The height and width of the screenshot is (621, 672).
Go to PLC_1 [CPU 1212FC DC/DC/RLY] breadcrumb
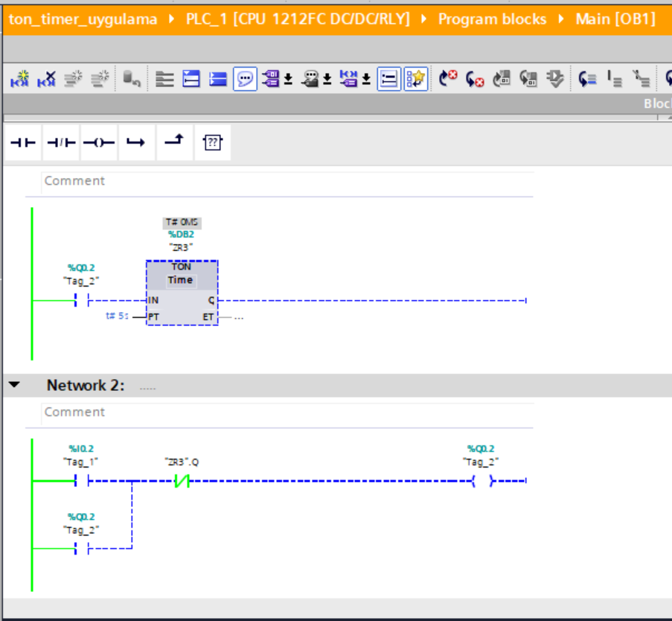pos(298,19)
